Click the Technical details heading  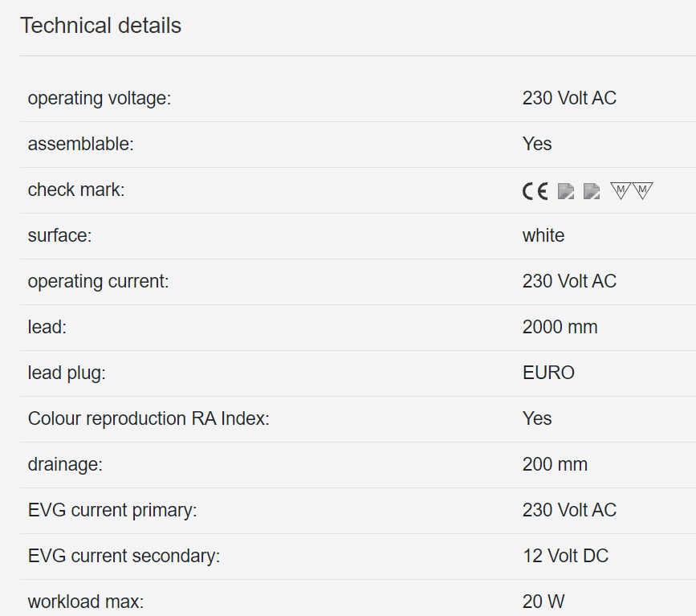click(100, 26)
